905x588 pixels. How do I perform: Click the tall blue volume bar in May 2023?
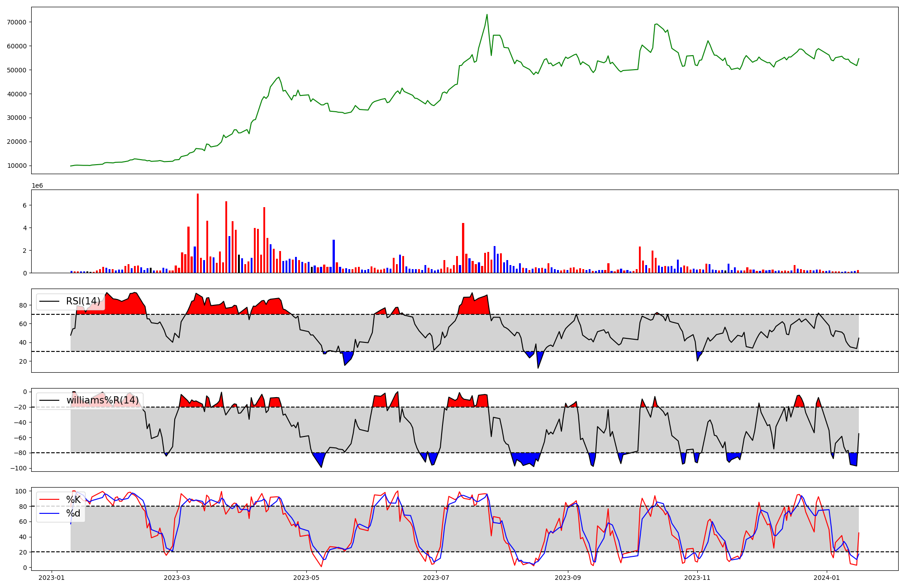[x=333, y=256]
